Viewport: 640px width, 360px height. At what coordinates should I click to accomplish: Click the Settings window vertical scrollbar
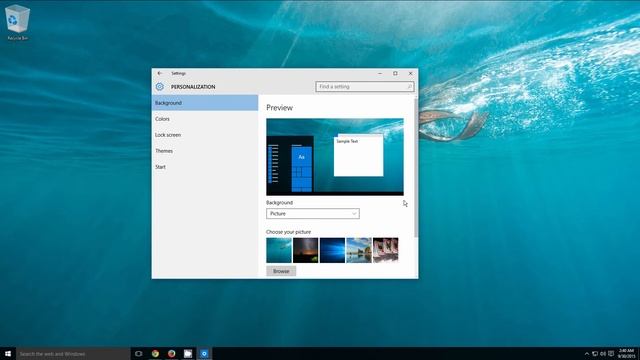(x=416, y=167)
